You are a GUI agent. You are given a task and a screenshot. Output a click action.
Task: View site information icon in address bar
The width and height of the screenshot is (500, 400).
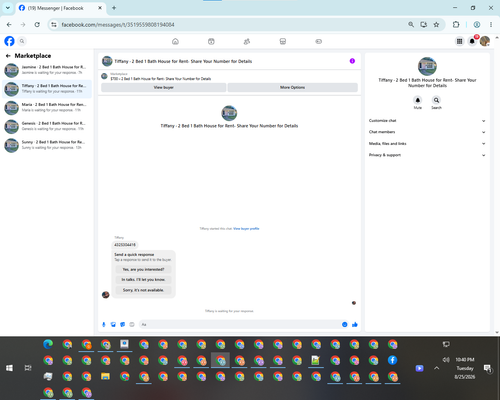(x=54, y=24)
